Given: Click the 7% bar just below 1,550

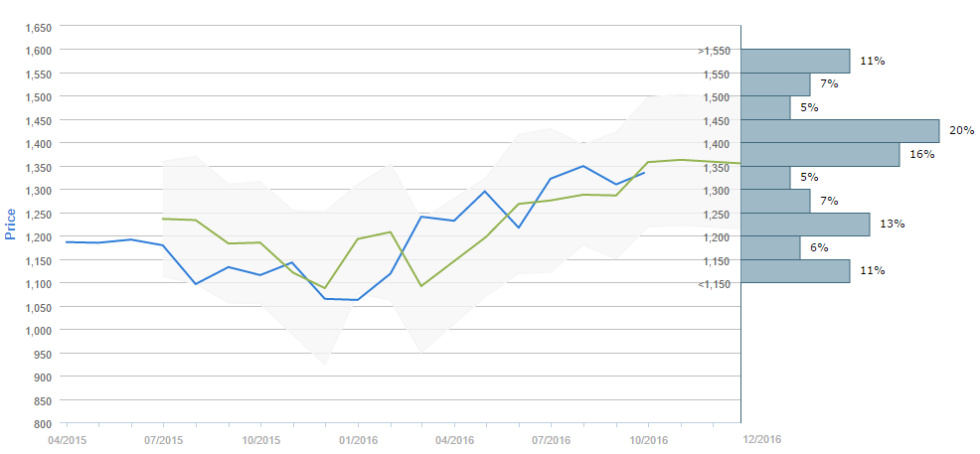Looking at the screenshot, I should [775, 84].
